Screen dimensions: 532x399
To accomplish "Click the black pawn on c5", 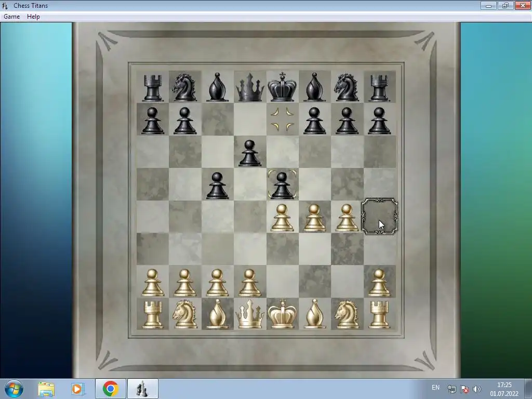I will [x=217, y=186].
